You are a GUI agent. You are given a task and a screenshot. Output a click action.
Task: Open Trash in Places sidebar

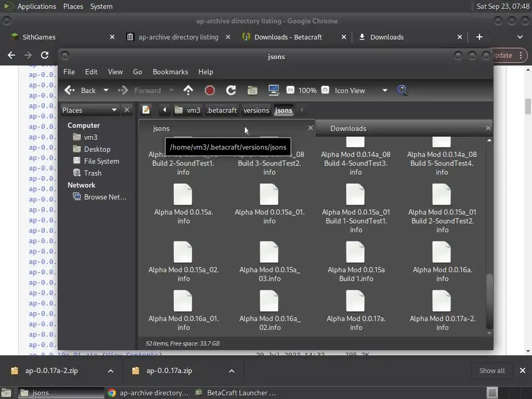click(x=92, y=173)
